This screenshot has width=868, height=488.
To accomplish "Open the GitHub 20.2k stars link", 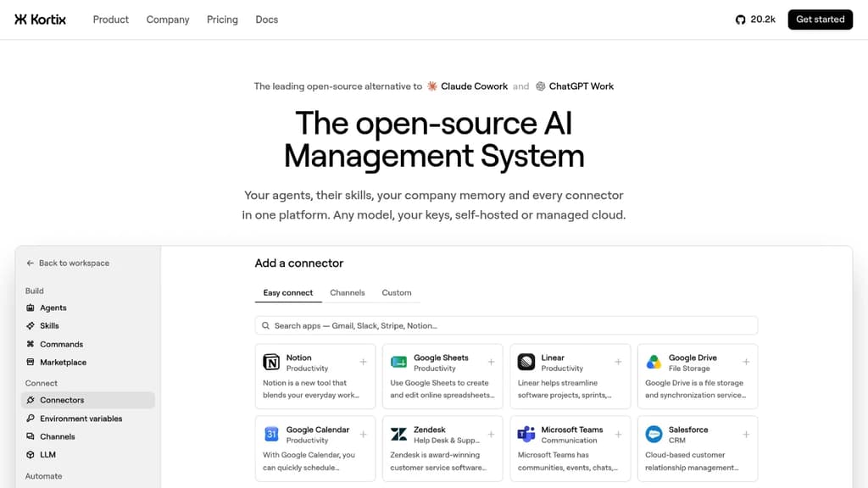I will (x=755, y=19).
